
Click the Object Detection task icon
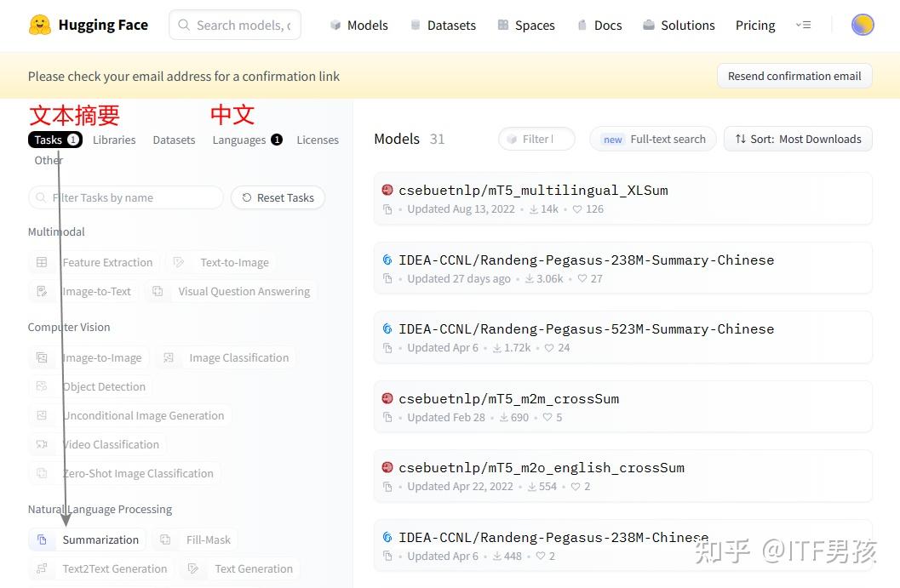click(x=42, y=386)
